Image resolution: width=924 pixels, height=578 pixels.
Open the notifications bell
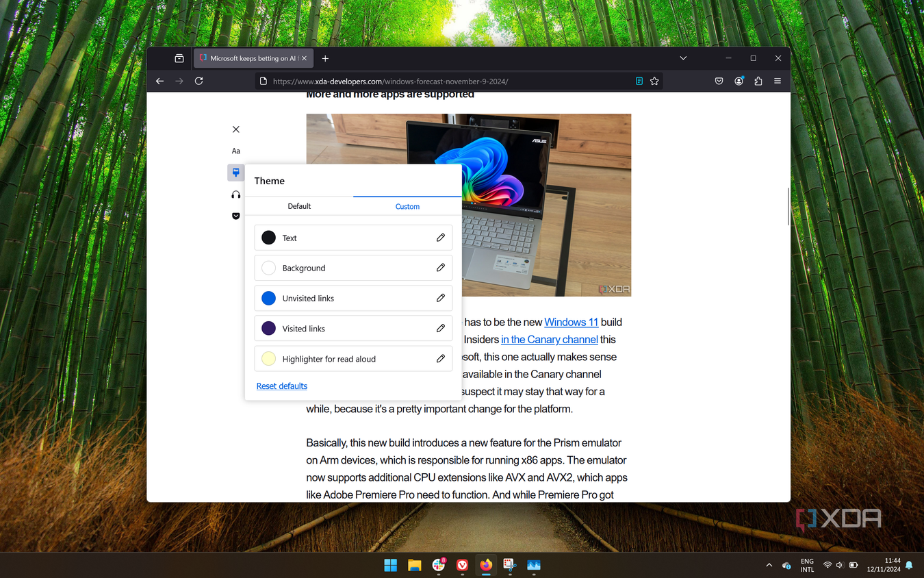pyautogui.click(x=909, y=565)
